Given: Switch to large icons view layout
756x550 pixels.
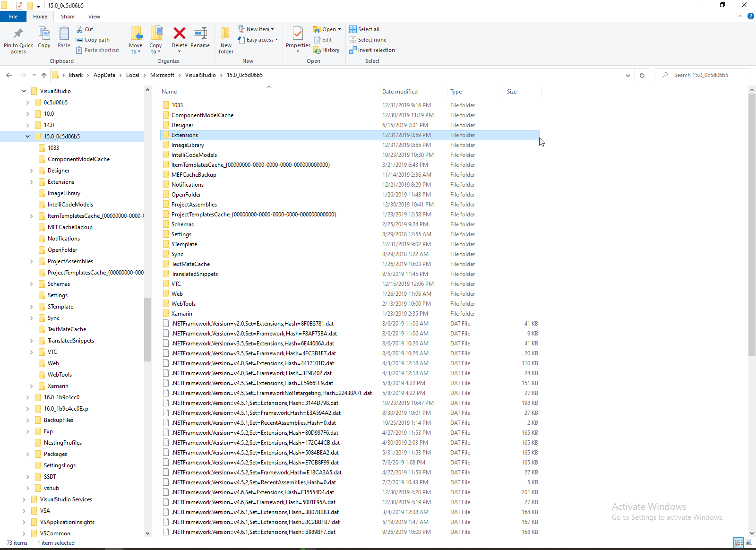Looking at the screenshot, I should point(749,542).
